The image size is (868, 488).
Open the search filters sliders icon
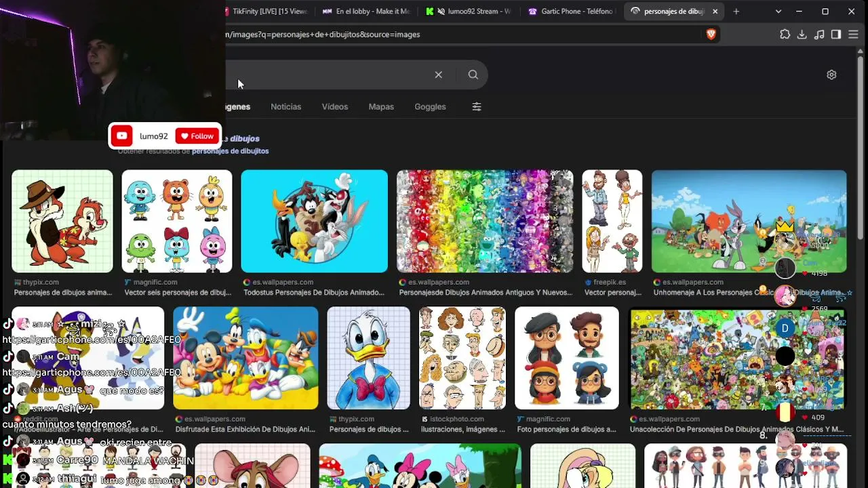pyautogui.click(x=477, y=106)
